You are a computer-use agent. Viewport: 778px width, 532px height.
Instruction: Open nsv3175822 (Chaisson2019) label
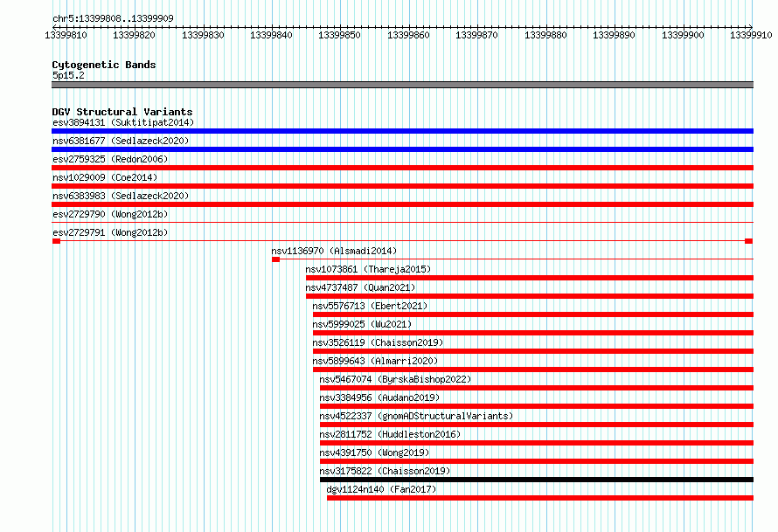click(385, 471)
